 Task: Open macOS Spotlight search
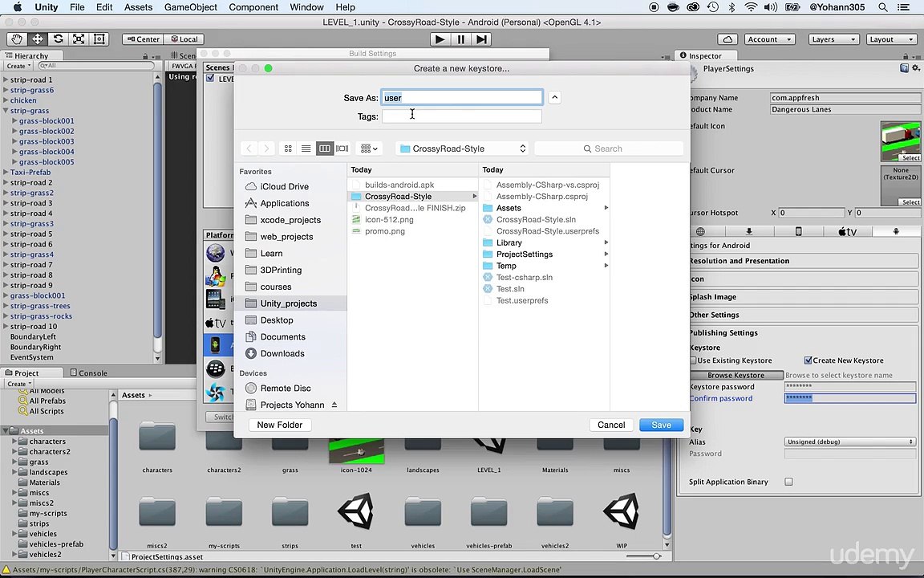[x=882, y=7]
